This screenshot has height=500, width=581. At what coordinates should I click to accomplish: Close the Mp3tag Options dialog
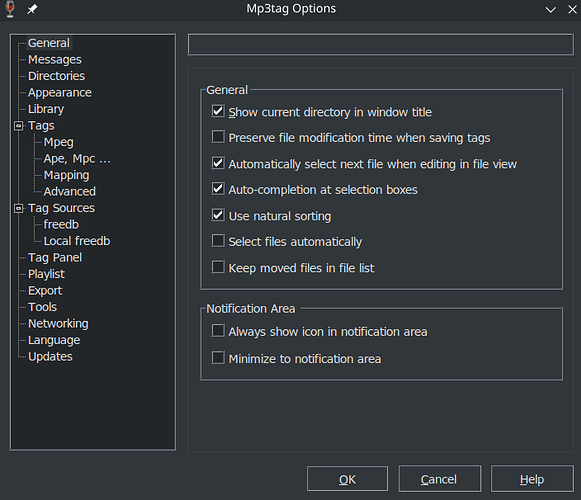572,10
